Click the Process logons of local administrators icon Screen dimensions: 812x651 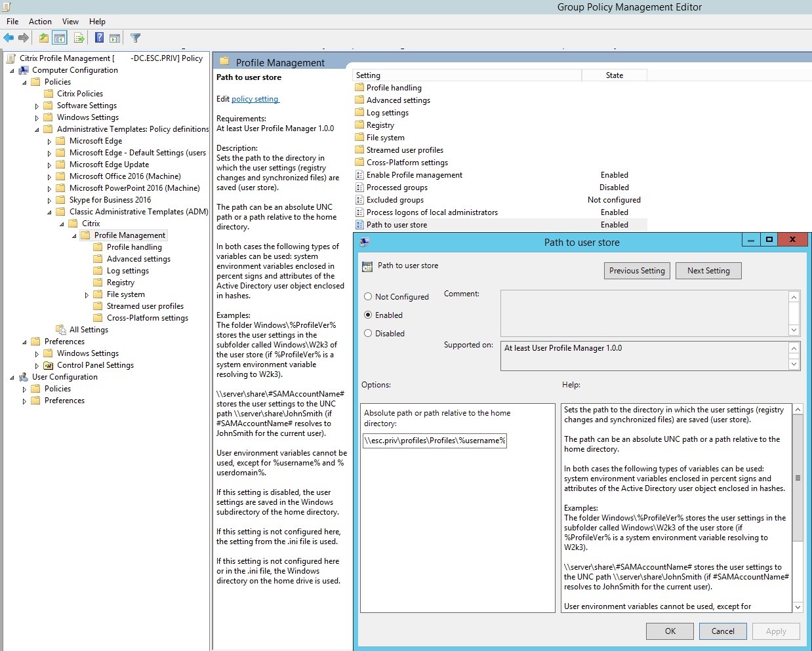359,212
